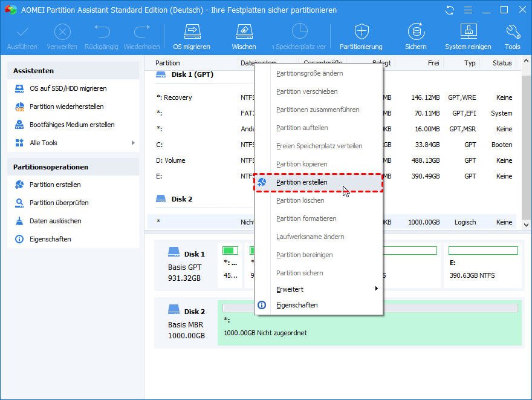Select Partition kopieren in context menu
Screen dimensions: 532x400
pos(318,164)
